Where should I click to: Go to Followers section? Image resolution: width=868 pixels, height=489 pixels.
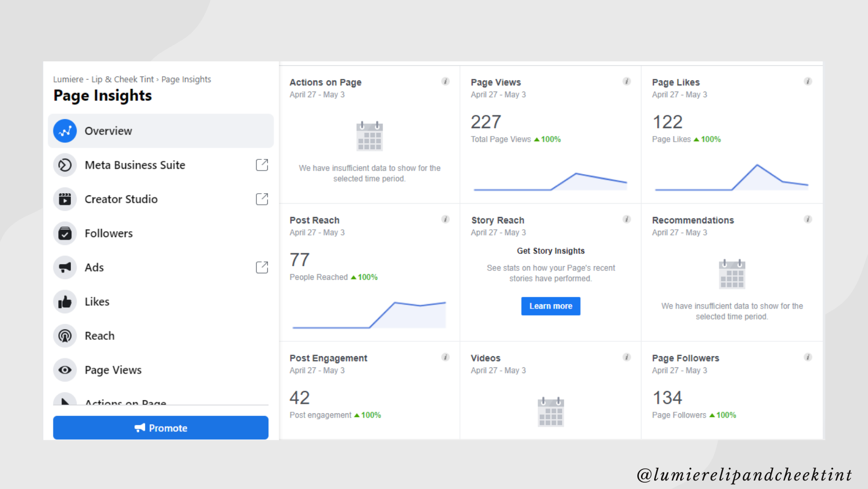tap(161, 233)
